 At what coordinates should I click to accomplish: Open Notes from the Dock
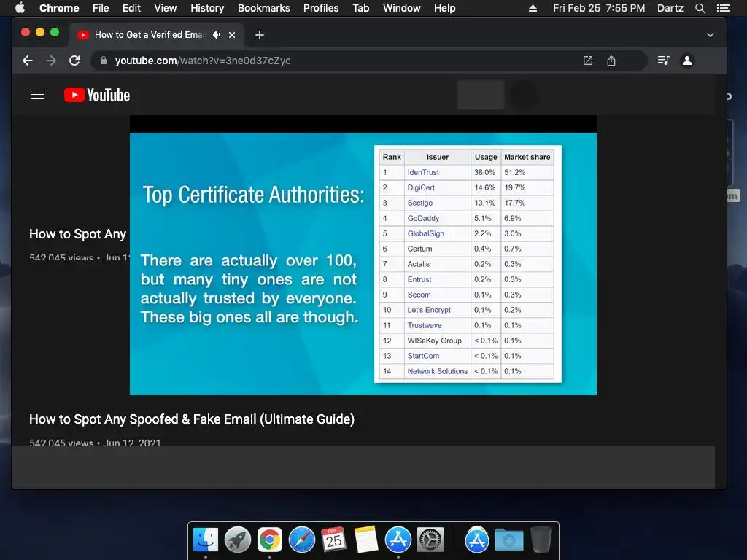(x=366, y=540)
